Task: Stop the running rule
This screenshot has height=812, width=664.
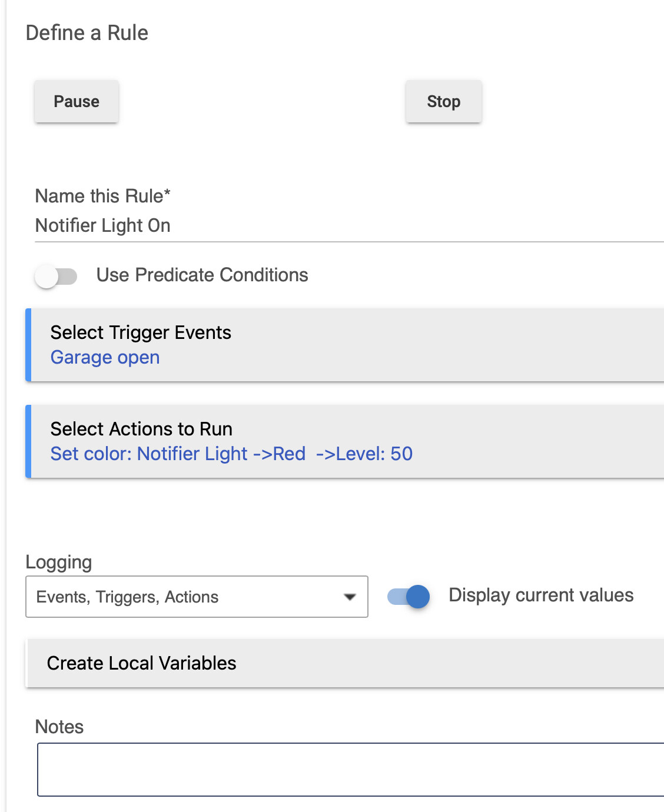Action: click(x=444, y=101)
